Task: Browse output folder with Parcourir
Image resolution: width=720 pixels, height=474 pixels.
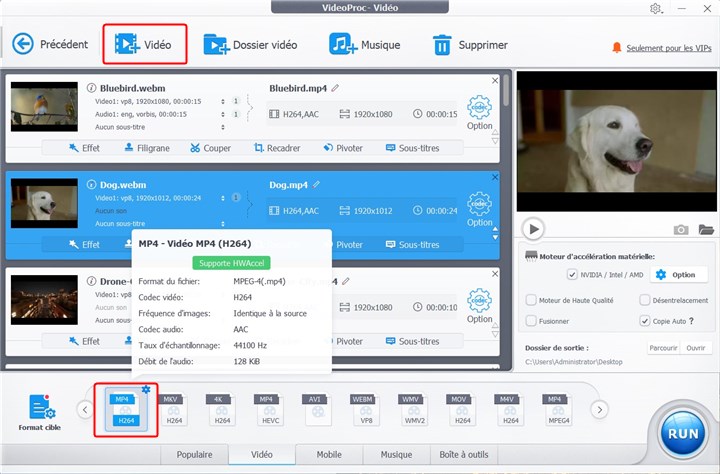Action: [x=663, y=348]
